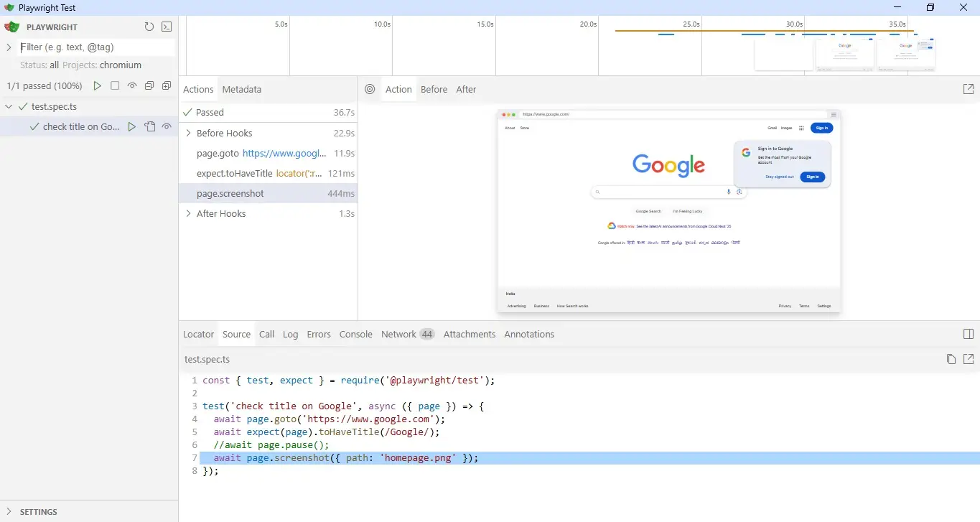Toggle the terminal output icon
Screen dimensions: 980x522
coord(167,27)
